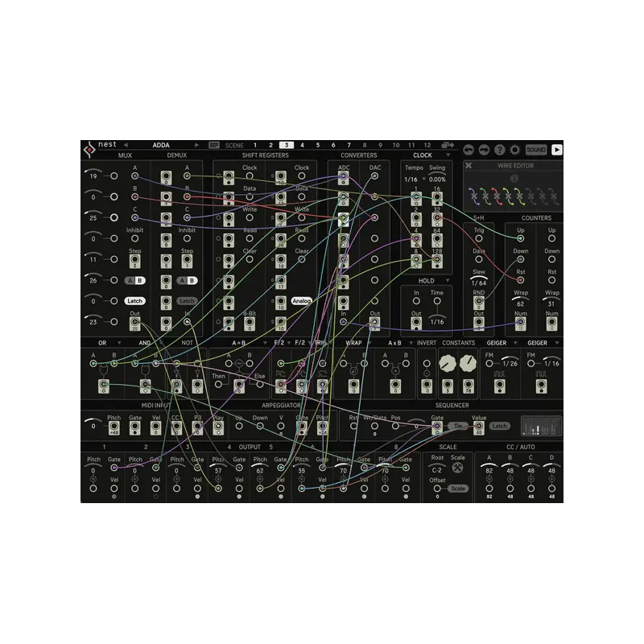Expand the CLOCK module dropdown
644x644 pixels.
pos(448,155)
